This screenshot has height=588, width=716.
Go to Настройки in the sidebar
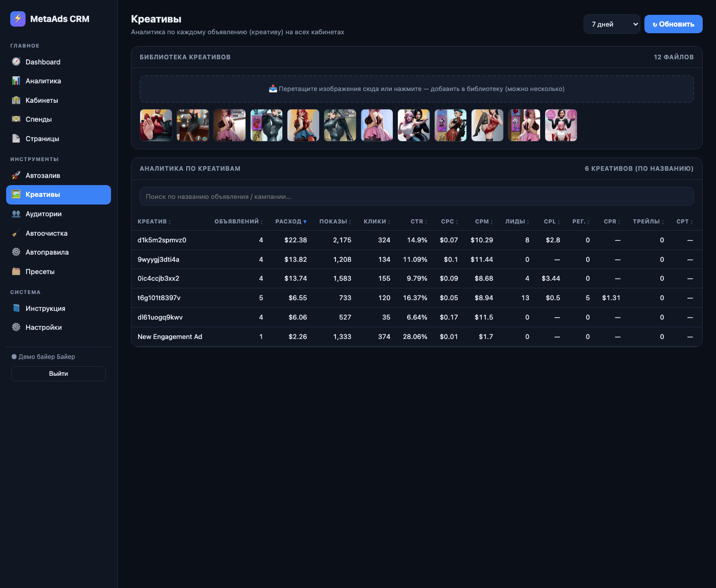58,327
